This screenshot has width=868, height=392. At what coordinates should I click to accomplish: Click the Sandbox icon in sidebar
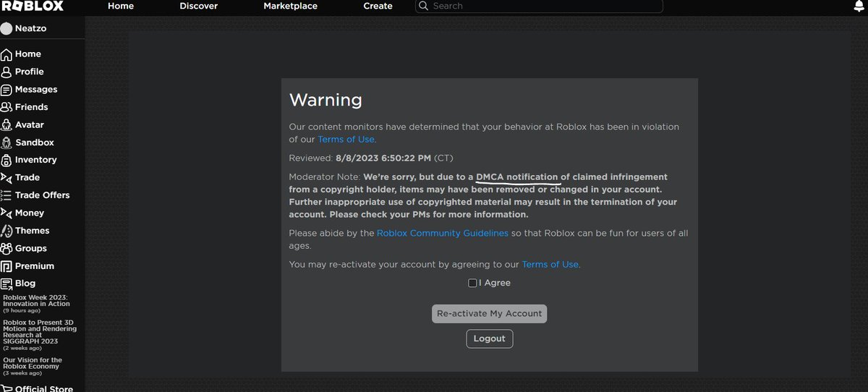pyautogui.click(x=7, y=142)
